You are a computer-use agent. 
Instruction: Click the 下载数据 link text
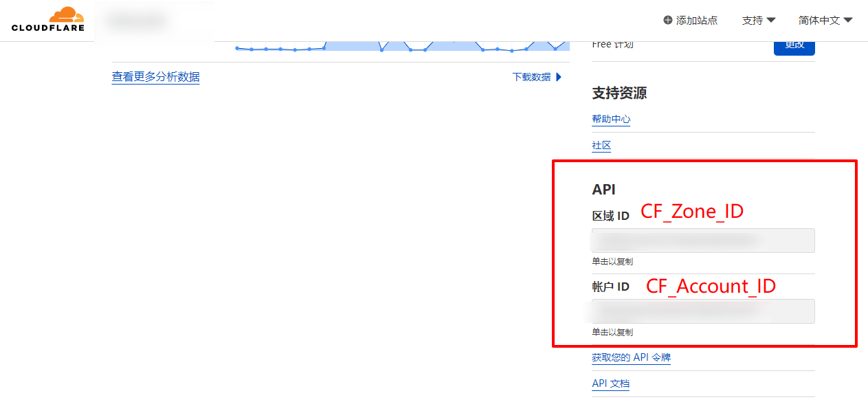point(531,77)
